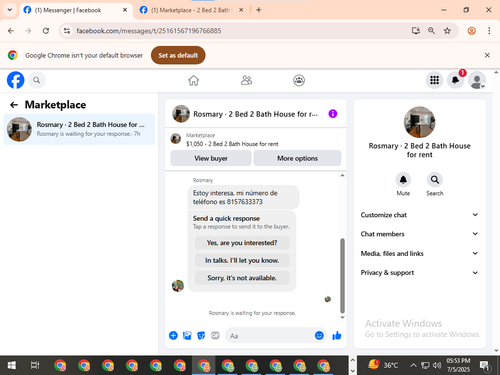
Task: Open the volume speaker icon in the tray
Action: 437,365
